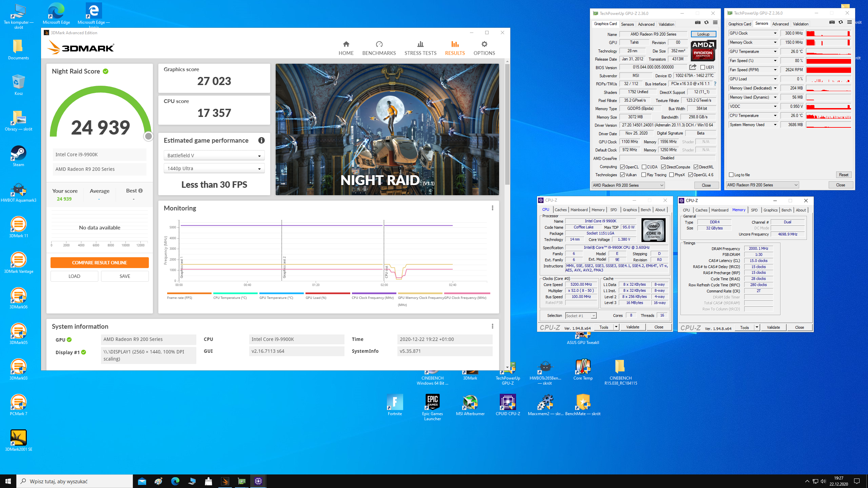
Task: Open hamburger menu in GPU-Z Sensors window
Action: tap(849, 22)
